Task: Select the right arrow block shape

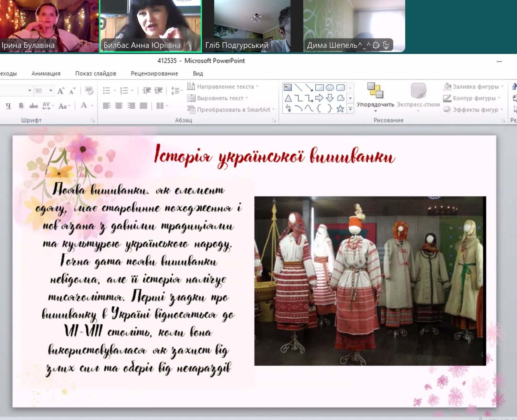Action: [319, 98]
